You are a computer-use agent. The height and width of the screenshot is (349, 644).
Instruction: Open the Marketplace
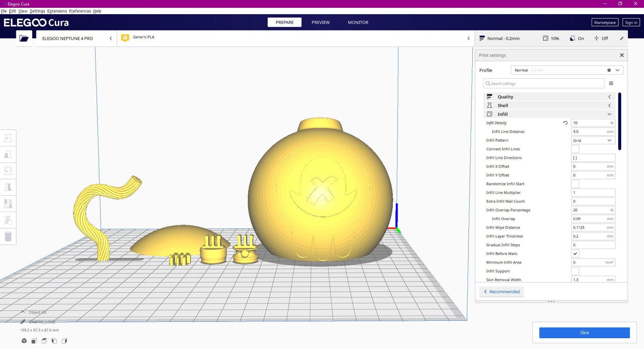coord(605,22)
